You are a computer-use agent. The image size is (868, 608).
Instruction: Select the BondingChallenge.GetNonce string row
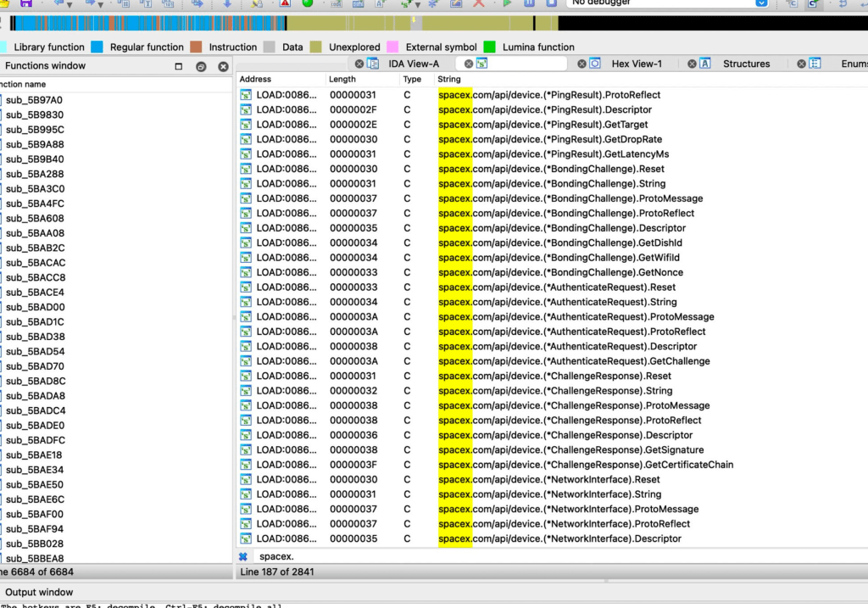coord(559,272)
